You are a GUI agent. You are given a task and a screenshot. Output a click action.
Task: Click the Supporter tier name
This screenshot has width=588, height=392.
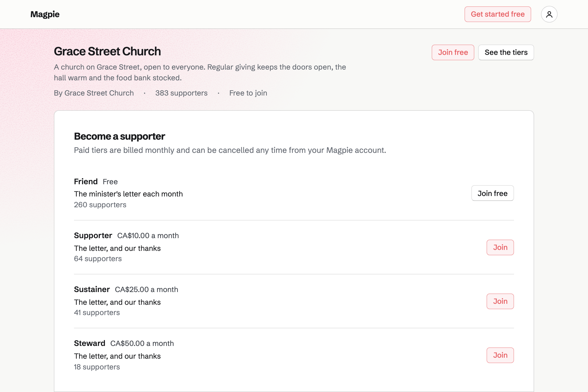coord(93,235)
